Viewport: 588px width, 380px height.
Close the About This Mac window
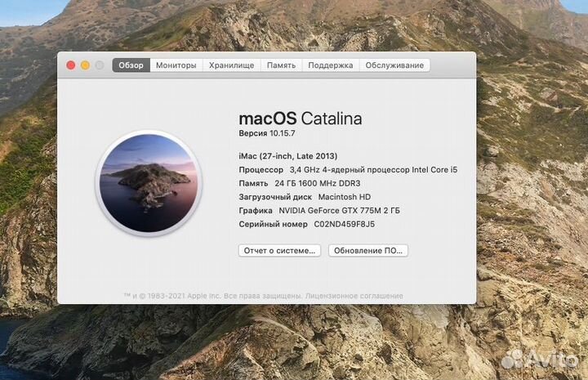(x=71, y=65)
